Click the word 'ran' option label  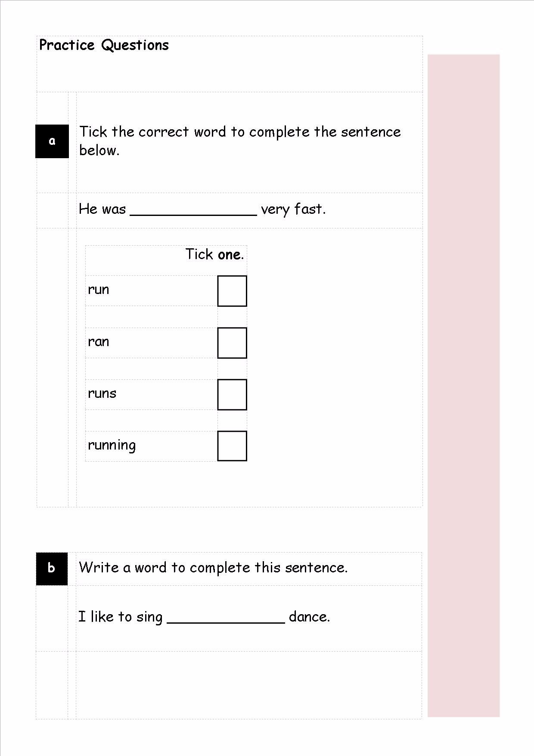point(99,342)
